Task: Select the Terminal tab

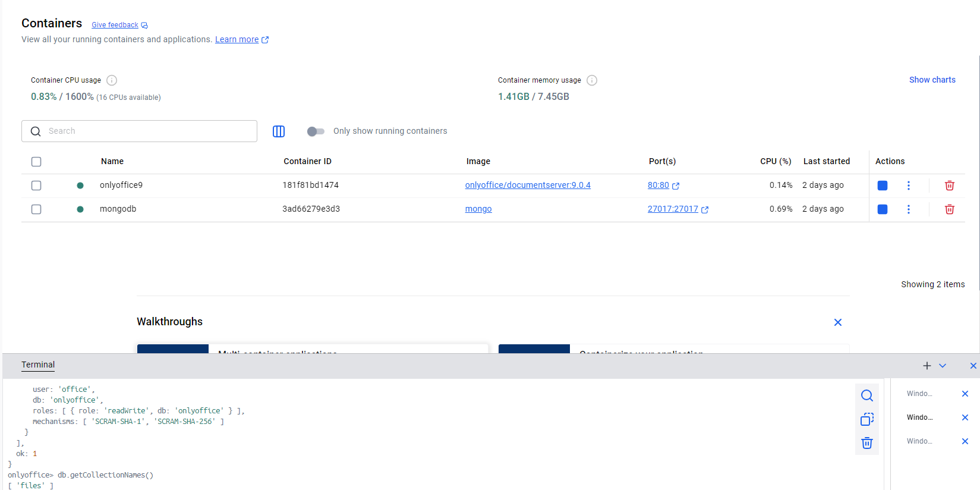Action: click(38, 365)
